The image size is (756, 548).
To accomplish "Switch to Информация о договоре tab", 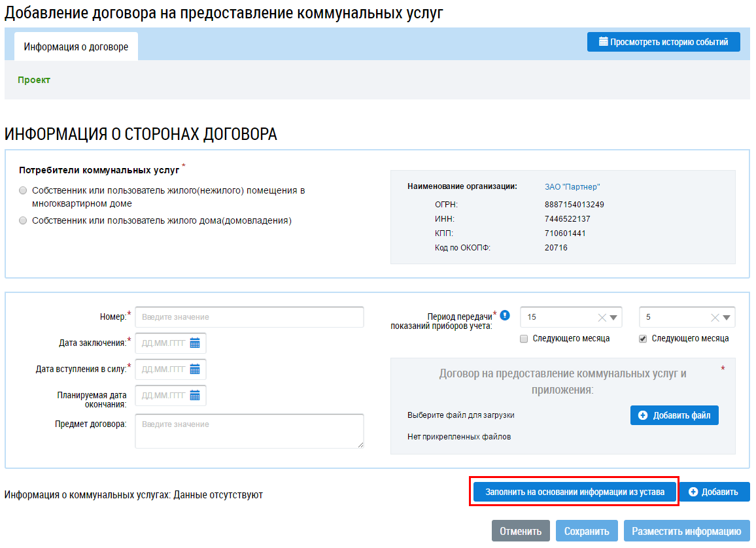I will point(76,46).
